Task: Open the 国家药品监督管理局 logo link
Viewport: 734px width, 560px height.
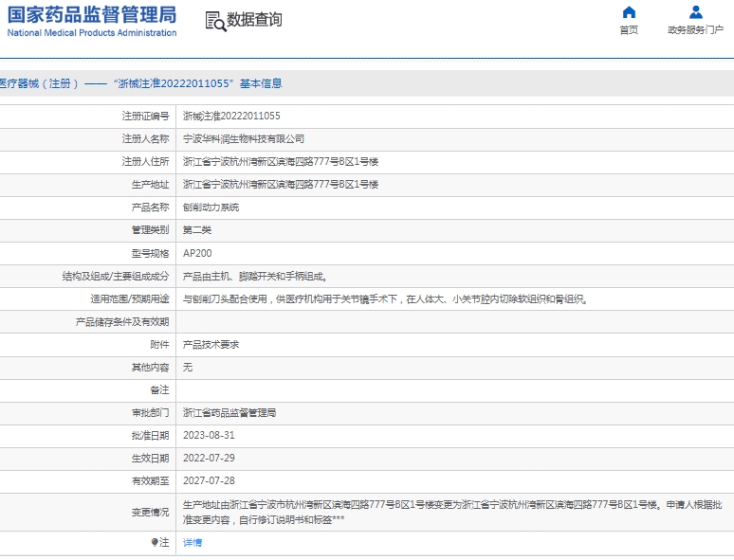Action: (92, 22)
